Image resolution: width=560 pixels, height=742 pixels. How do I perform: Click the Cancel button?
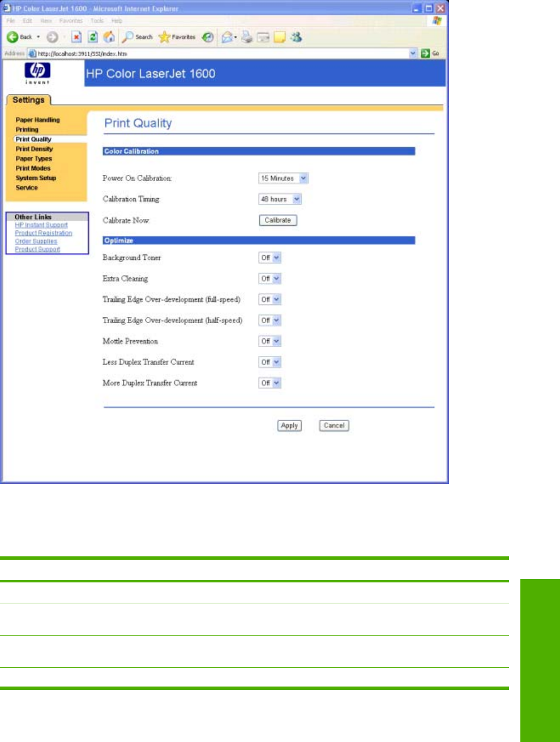[334, 426]
